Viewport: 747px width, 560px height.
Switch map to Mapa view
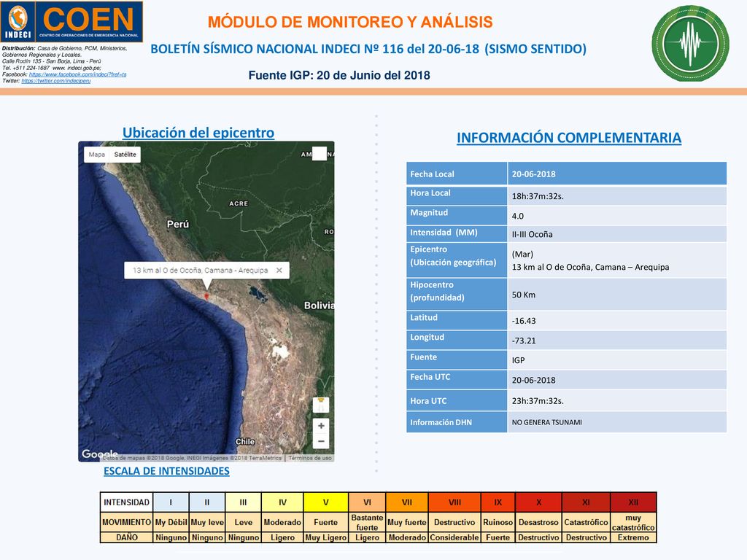click(x=97, y=155)
